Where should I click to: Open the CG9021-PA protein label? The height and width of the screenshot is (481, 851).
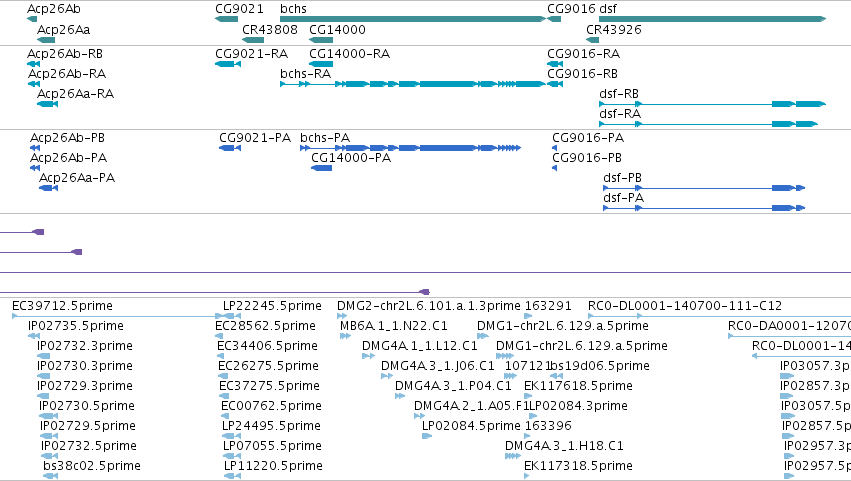(x=255, y=138)
